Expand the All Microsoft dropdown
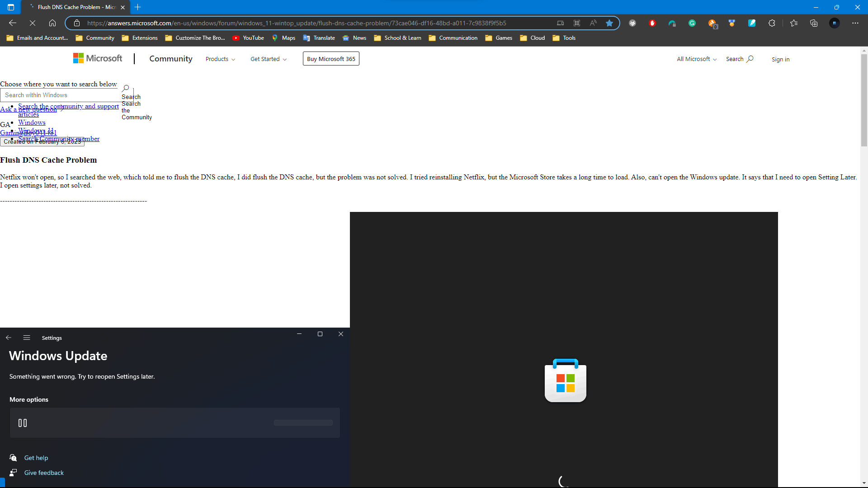Viewport: 868px width, 488px height. tap(696, 59)
